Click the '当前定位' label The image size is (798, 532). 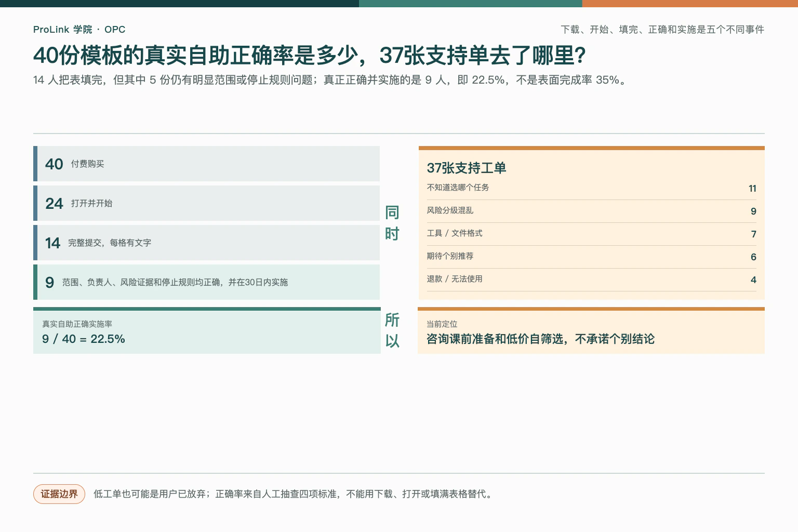coord(442,324)
